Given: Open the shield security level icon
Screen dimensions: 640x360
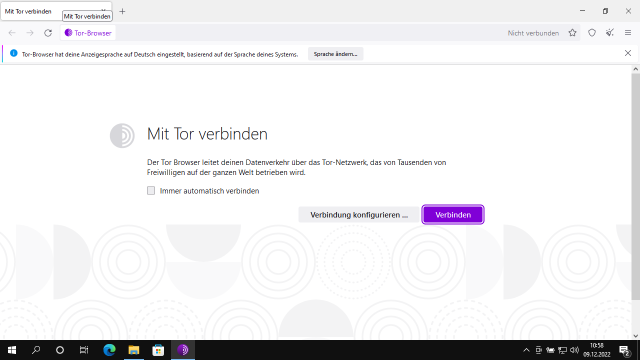Looking at the screenshot, I should (x=592, y=33).
